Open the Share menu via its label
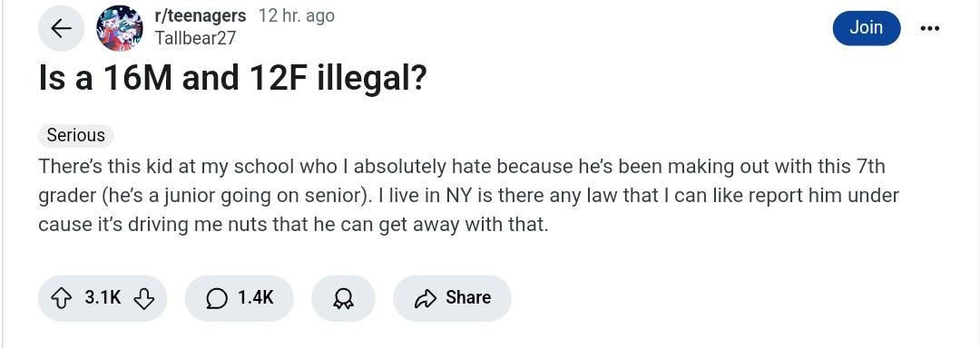The height and width of the screenshot is (348, 980). coord(468,297)
